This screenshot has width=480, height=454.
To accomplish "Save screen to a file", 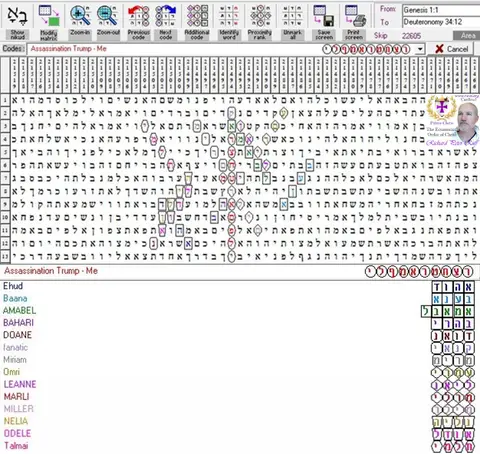I will (324, 21).
